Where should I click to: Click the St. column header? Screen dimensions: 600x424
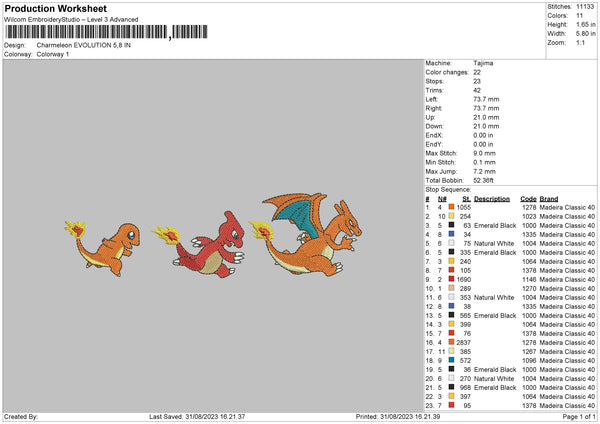pyautogui.click(x=466, y=198)
